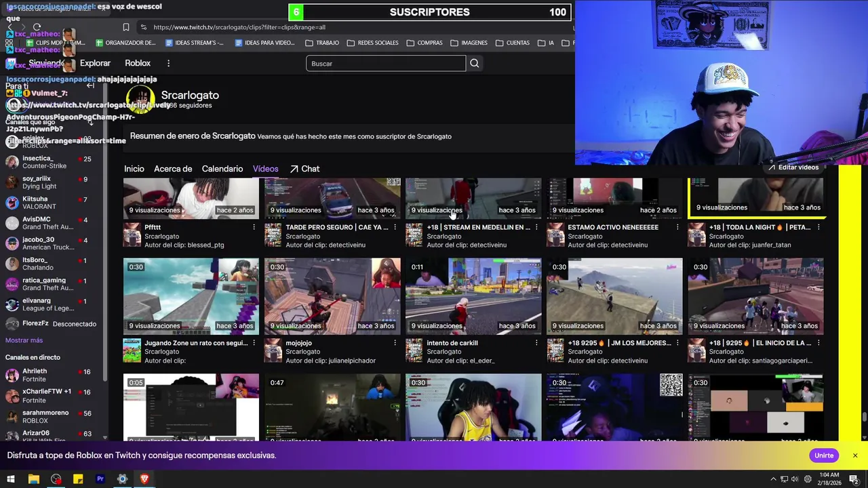Image resolution: width=868 pixels, height=488 pixels.
Task: Open options menu for Pfffttt clip
Action: pos(254,227)
